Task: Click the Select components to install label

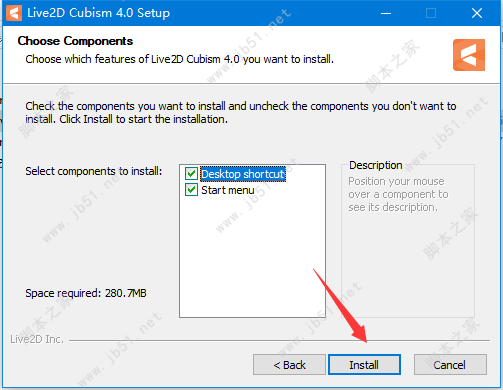Action: [x=94, y=171]
